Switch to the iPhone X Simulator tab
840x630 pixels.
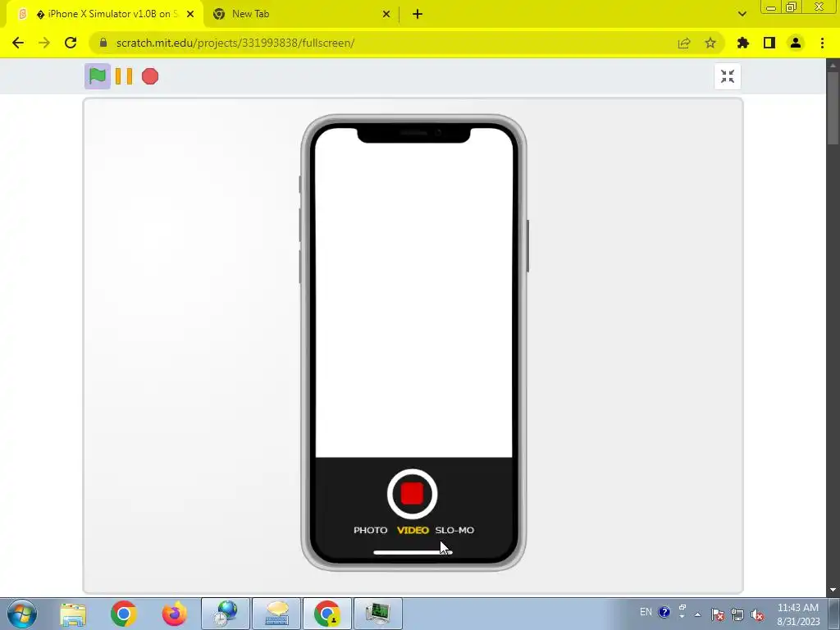click(x=104, y=14)
